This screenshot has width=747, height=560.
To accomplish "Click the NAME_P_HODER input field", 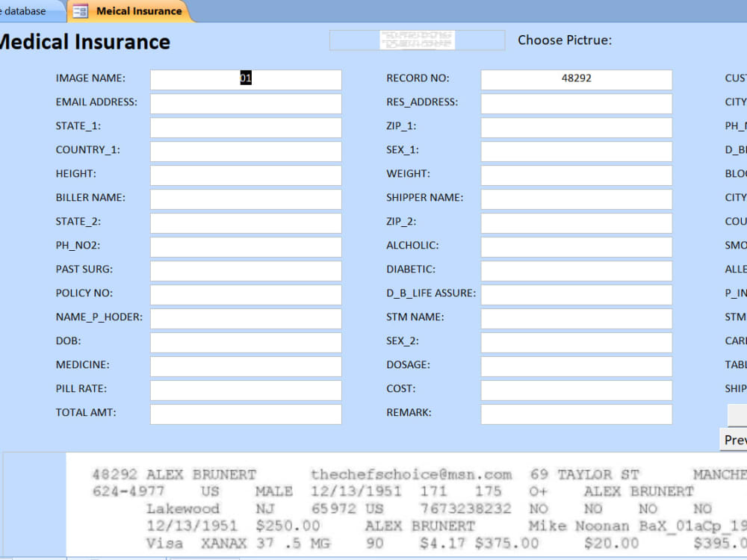I will [246, 319].
